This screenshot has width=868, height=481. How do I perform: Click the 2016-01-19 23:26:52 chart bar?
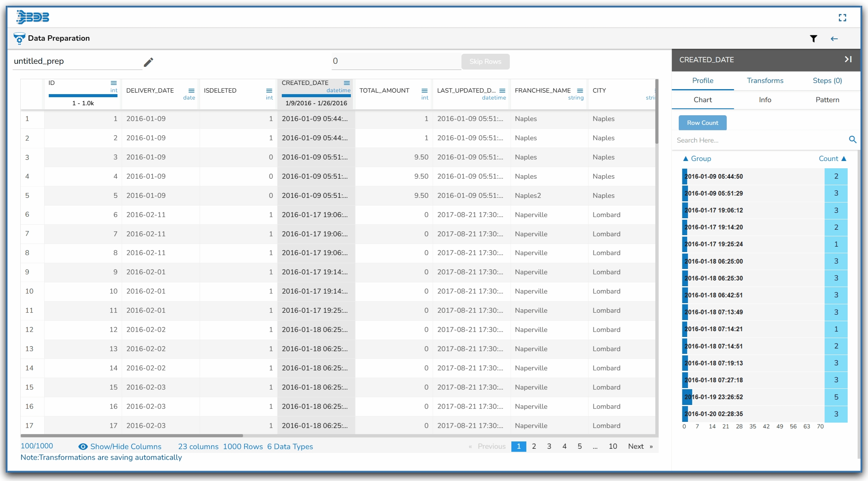(687, 397)
